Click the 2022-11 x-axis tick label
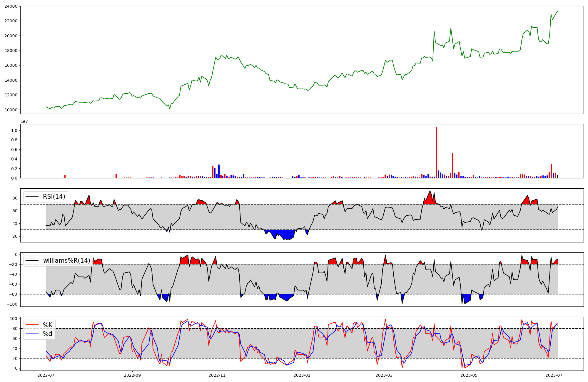The width and height of the screenshot is (588, 382). (x=217, y=375)
